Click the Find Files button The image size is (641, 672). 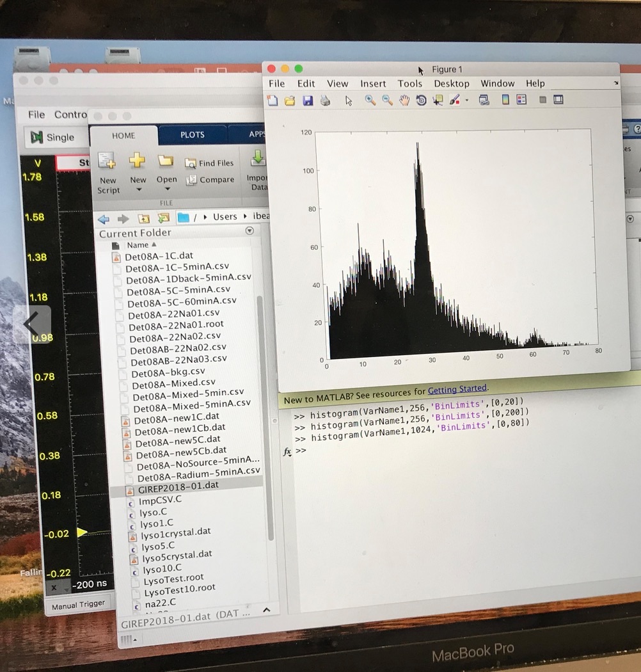(x=210, y=163)
